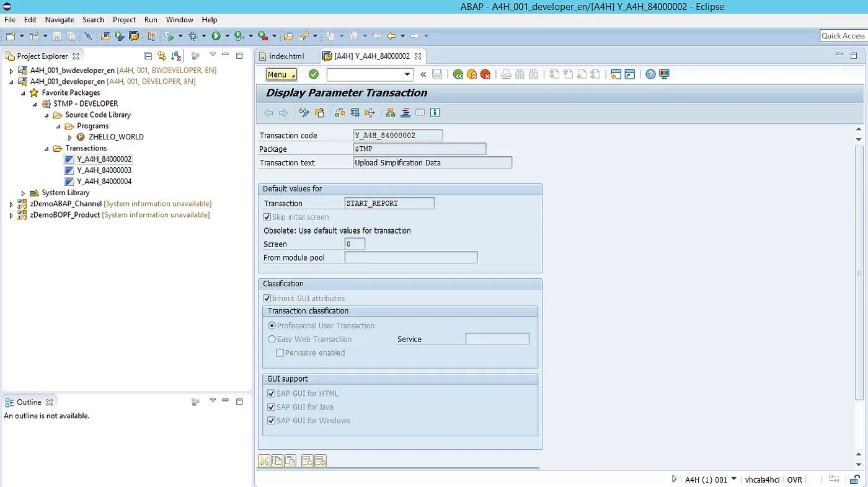Viewport: 868px width, 487px height.
Task: Open SAP Help via blue question mark icon
Action: (x=650, y=74)
